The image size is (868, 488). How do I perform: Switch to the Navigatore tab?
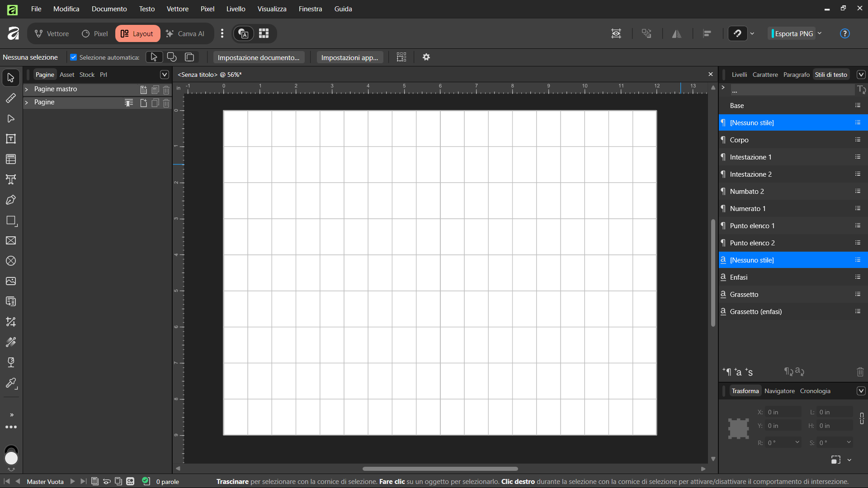point(779,391)
